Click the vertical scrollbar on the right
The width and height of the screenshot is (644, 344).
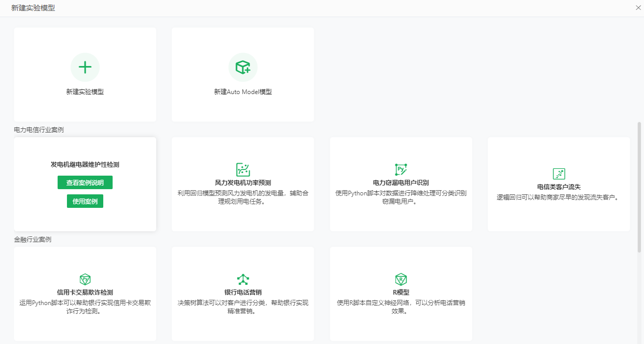coord(639,187)
